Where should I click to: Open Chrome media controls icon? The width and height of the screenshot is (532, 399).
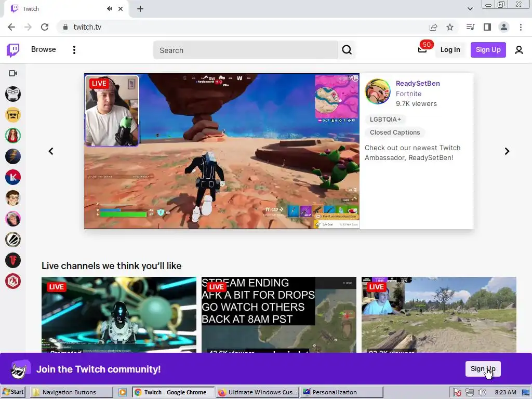pyautogui.click(x=470, y=27)
